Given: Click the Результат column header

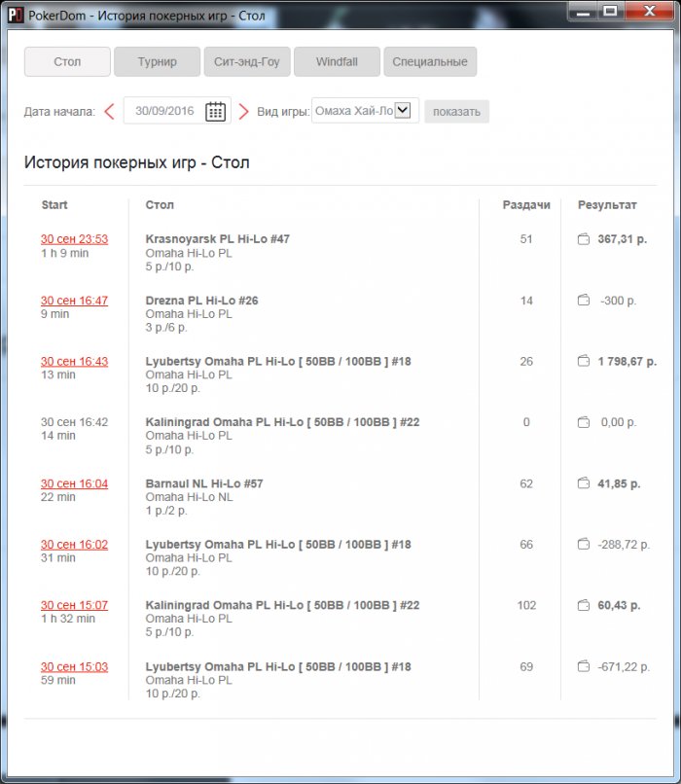Looking at the screenshot, I should (607, 204).
